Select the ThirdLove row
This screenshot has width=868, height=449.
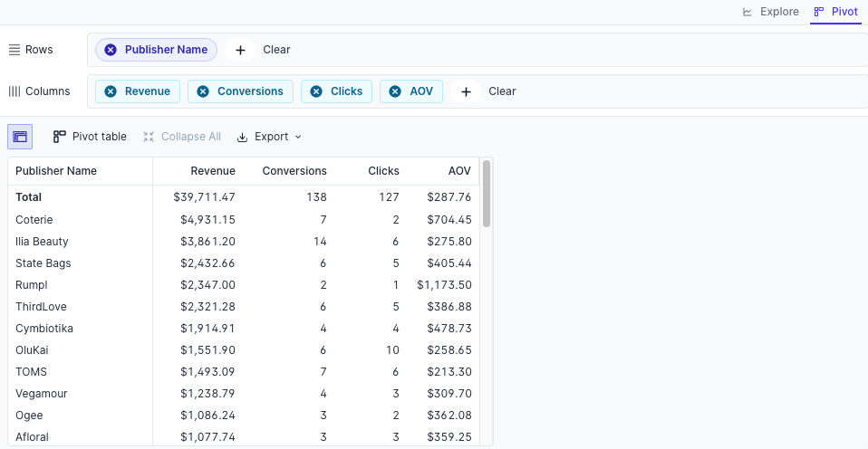(x=244, y=306)
